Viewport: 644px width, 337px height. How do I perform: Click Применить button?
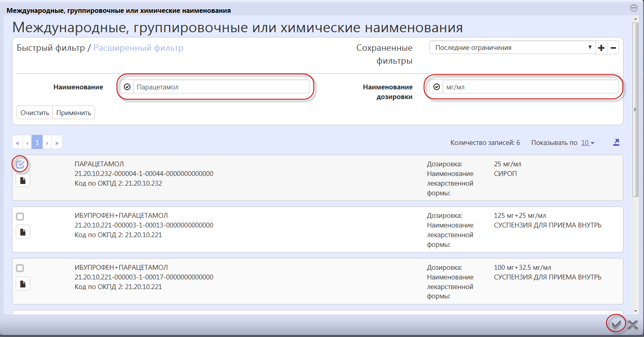pyautogui.click(x=74, y=113)
